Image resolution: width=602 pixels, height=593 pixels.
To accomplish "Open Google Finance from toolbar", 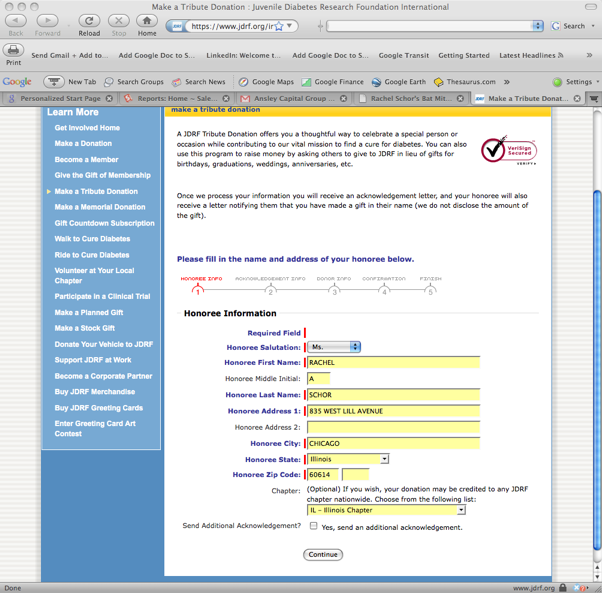I will (x=332, y=82).
